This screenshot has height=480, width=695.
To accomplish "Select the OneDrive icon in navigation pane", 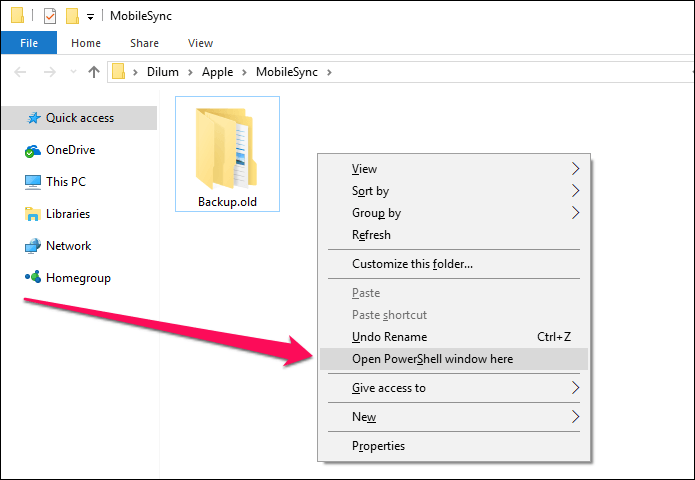I will pos(32,151).
